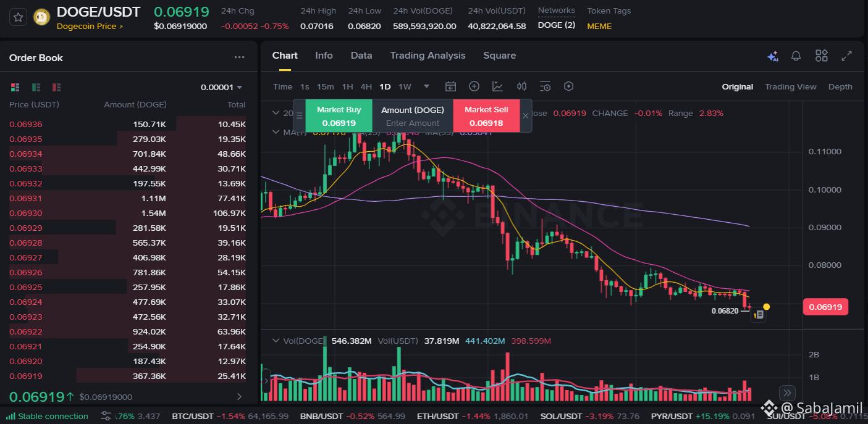The image size is (868, 424).
Task: Click the hexagon settings icon in chart toolbar
Action: (569, 86)
